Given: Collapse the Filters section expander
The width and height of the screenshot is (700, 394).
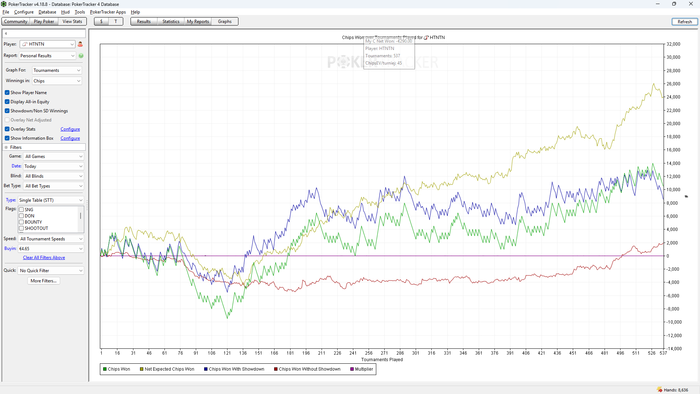Looking at the screenshot, I should click(6, 147).
